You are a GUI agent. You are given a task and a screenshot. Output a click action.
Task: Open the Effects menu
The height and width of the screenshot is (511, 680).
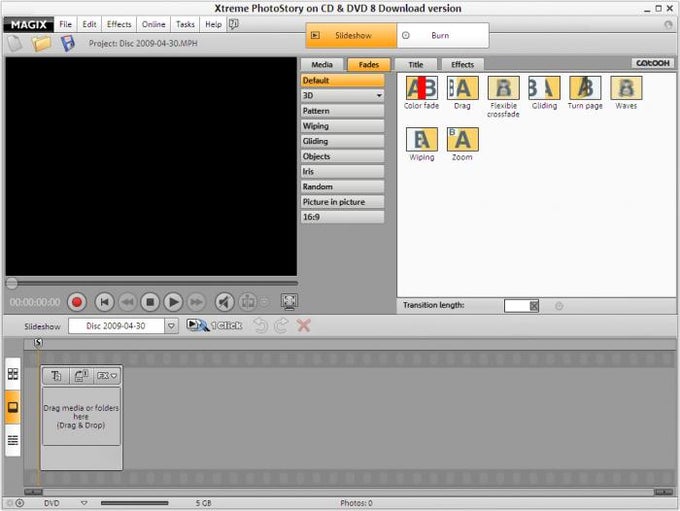[119, 24]
